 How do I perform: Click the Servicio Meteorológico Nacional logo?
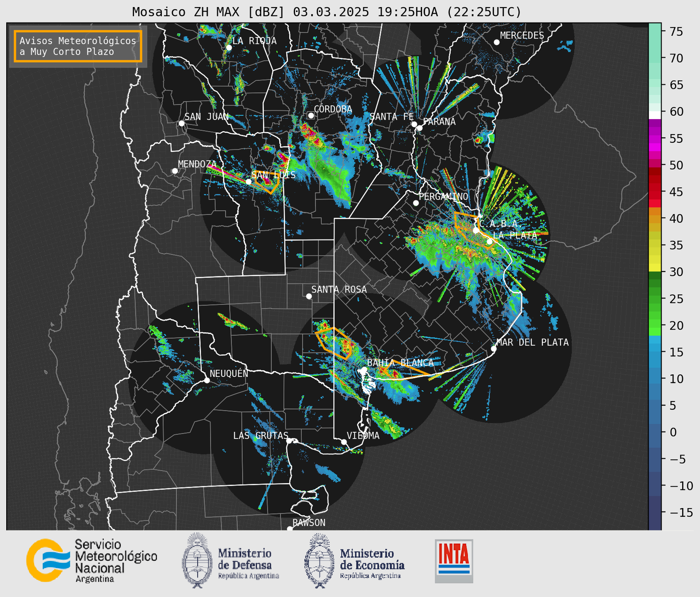92,560
